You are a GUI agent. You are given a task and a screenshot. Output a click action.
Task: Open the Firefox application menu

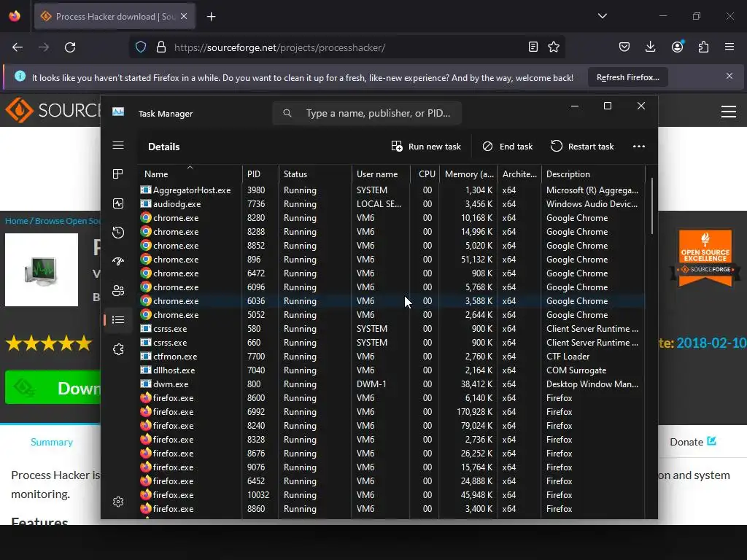click(x=729, y=47)
